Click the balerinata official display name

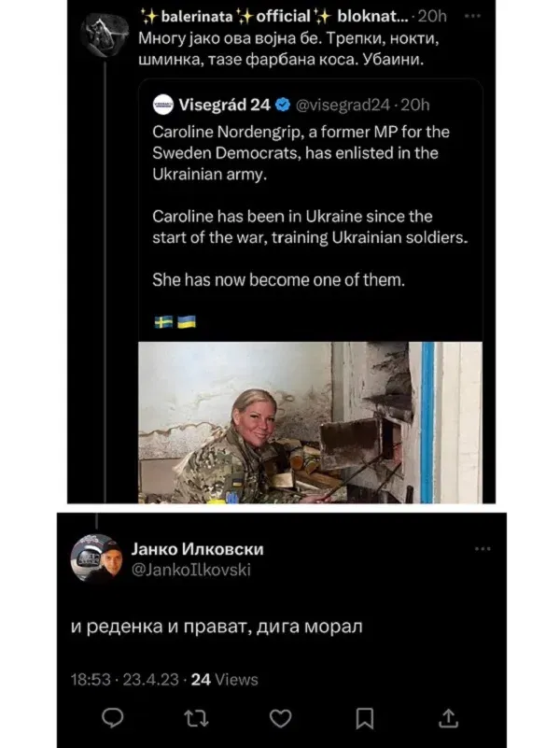tap(275, 16)
